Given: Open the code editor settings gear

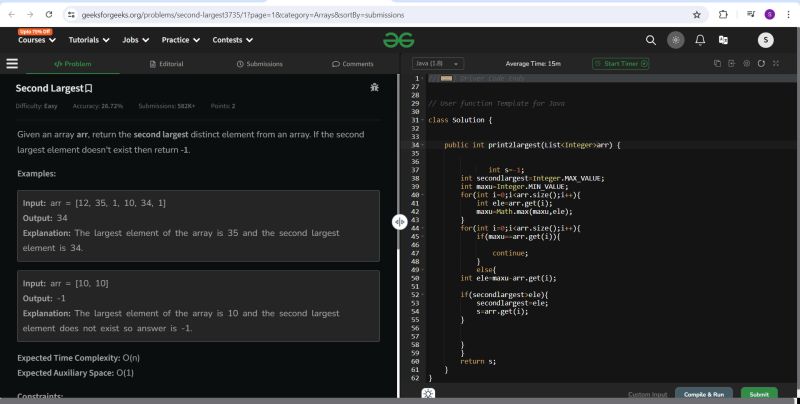Looking at the screenshot, I should (x=746, y=63).
